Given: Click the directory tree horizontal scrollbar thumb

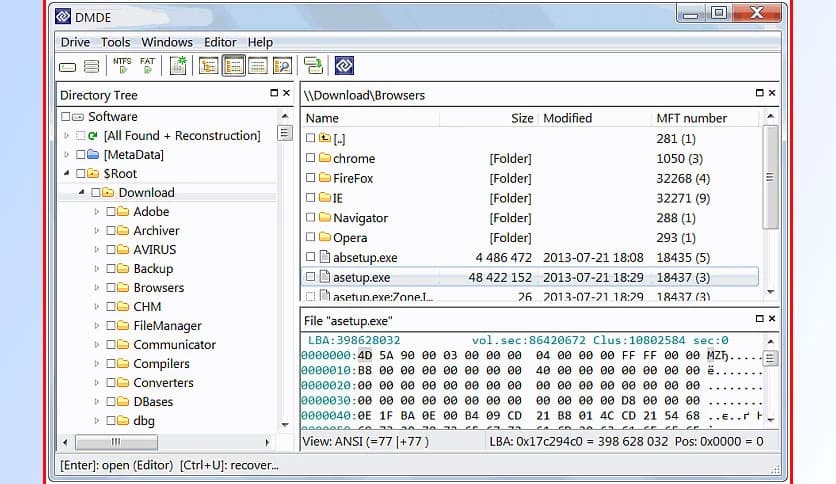Looking at the screenshot, I should [x=116, y=442].
